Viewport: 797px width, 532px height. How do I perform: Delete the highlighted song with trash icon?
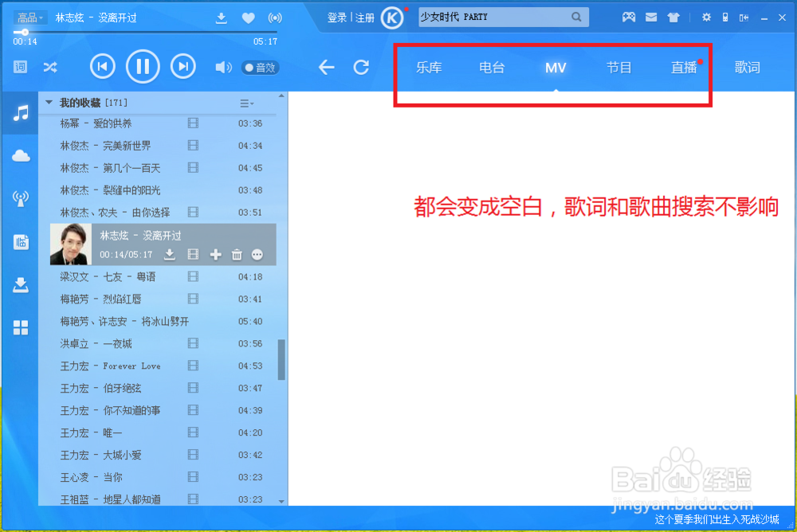237,255
